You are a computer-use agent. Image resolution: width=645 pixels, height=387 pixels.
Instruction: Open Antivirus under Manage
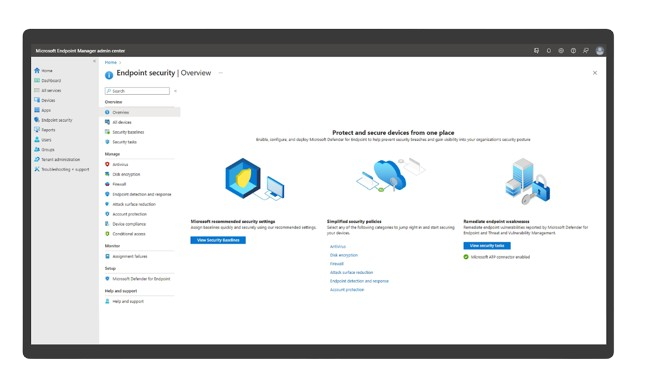[116, 165]
